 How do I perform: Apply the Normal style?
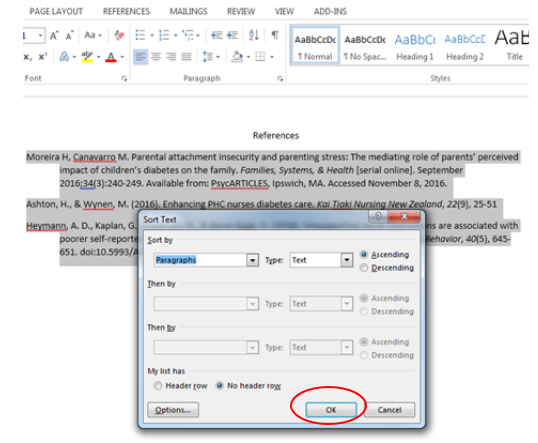pos(315,46)
